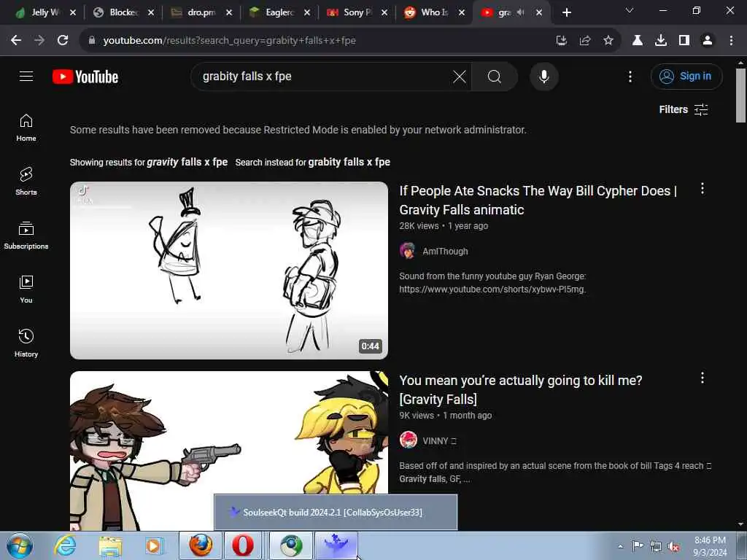Switch to SoulseekQt taskbar button
The width and height of the screenshot is (747, 560).
[x=336, y=545]
